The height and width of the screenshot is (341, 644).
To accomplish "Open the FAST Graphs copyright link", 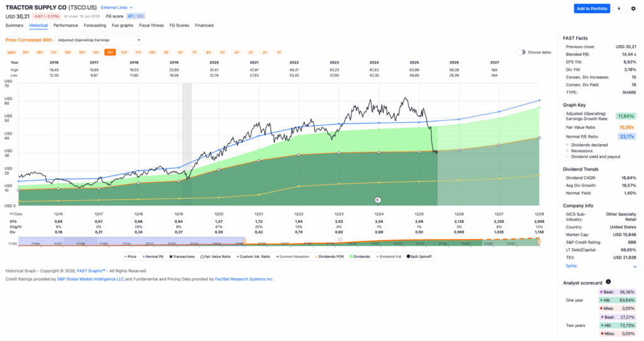I will (x=91, y=271).
